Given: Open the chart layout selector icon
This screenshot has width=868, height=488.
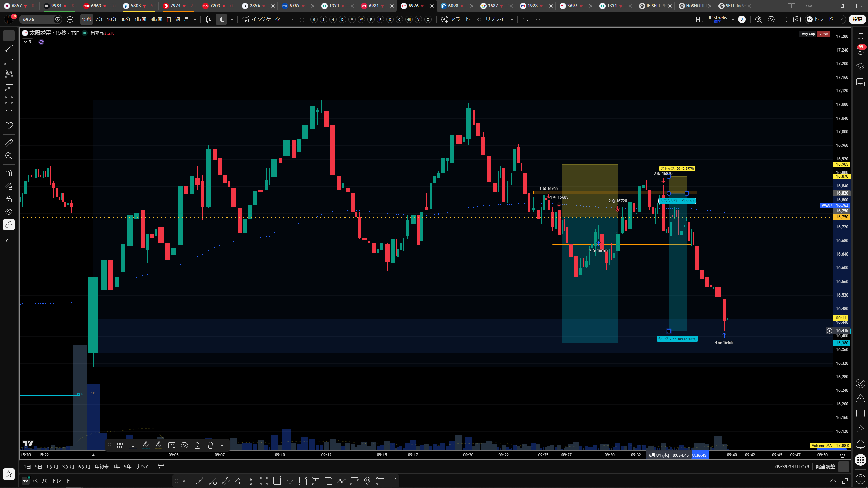Looking at the screenshot, I should tap(699, 19).
